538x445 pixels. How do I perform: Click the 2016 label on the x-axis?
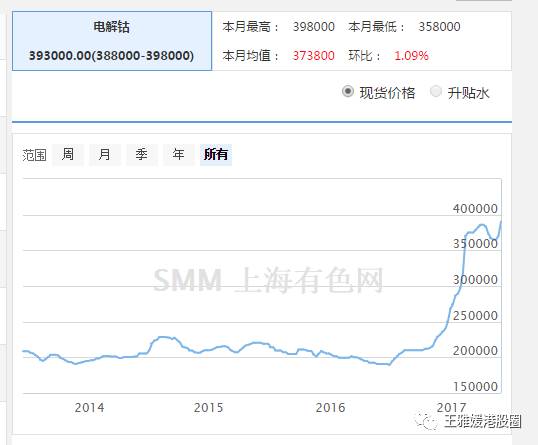pyautogui.click(x=330, y=408)
